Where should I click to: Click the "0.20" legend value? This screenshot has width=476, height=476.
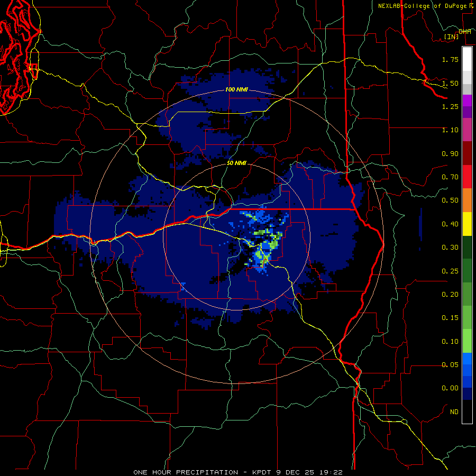click(450, 295)
